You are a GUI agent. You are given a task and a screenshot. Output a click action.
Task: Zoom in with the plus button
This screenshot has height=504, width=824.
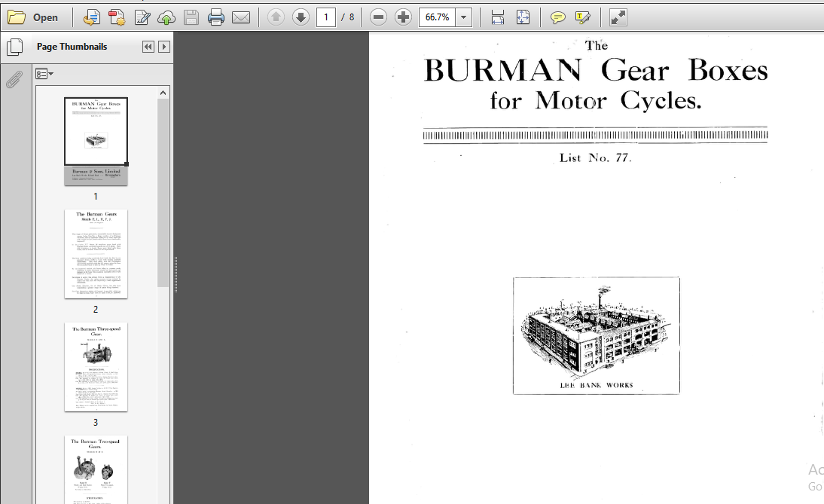coord(403,17)
